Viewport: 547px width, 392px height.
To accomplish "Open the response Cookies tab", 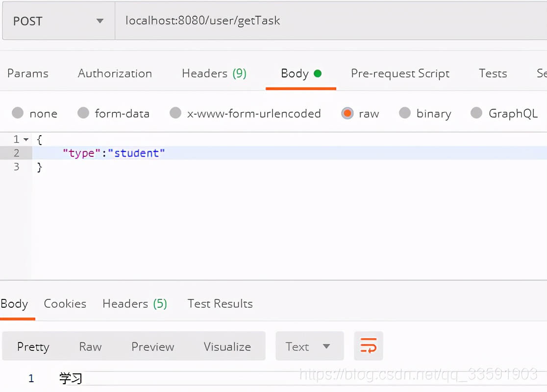I will [65, 304].
